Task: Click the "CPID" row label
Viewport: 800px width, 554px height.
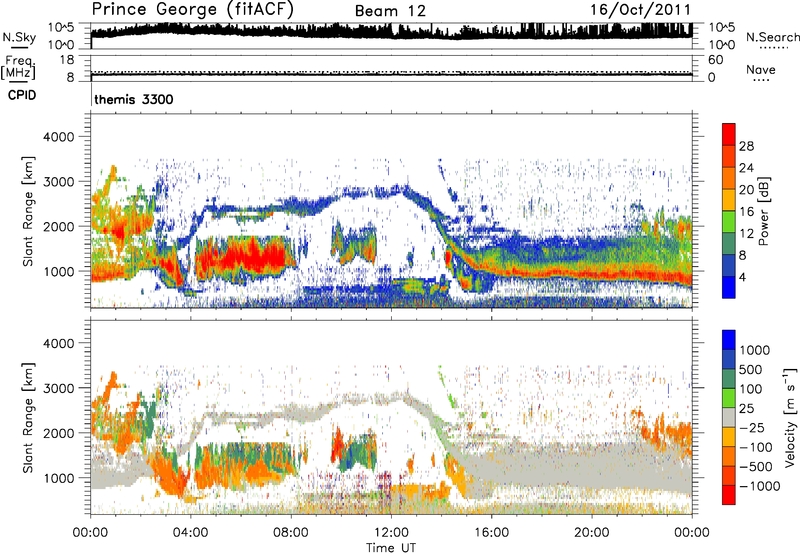Action: [22, 95]
